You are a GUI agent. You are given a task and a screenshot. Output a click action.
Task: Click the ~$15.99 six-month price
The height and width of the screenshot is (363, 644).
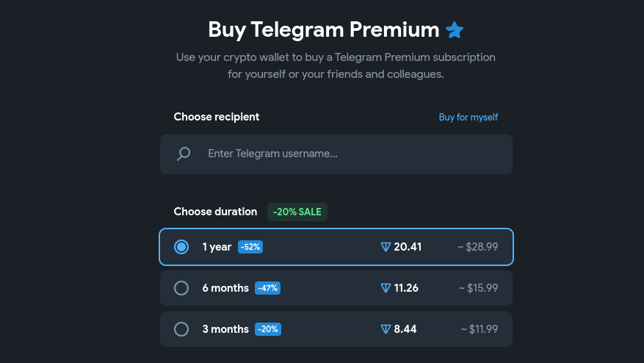479,288
